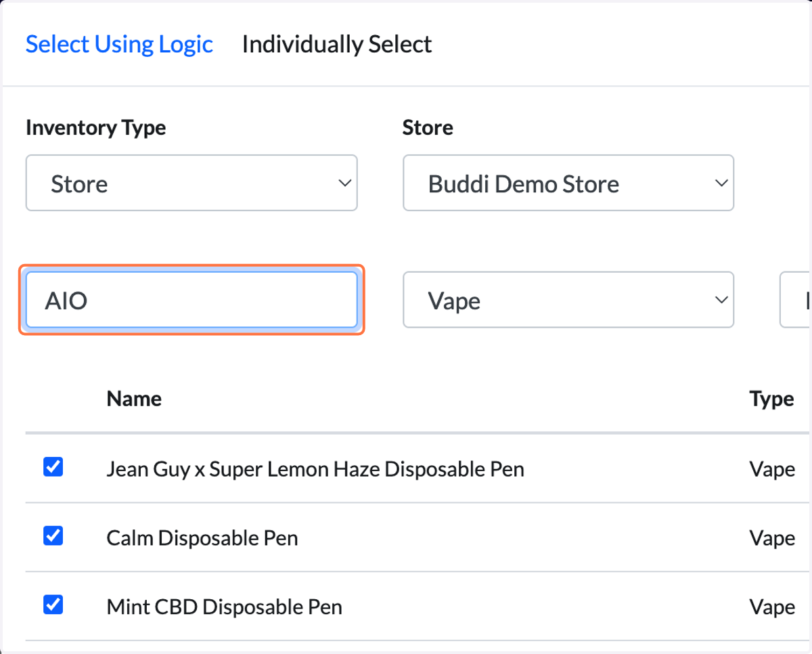Uncheck Jean Guy x Super Lemon Haze checkbox
The height and width of the screenshot is (654, 812).
click(x=53, y=467)
